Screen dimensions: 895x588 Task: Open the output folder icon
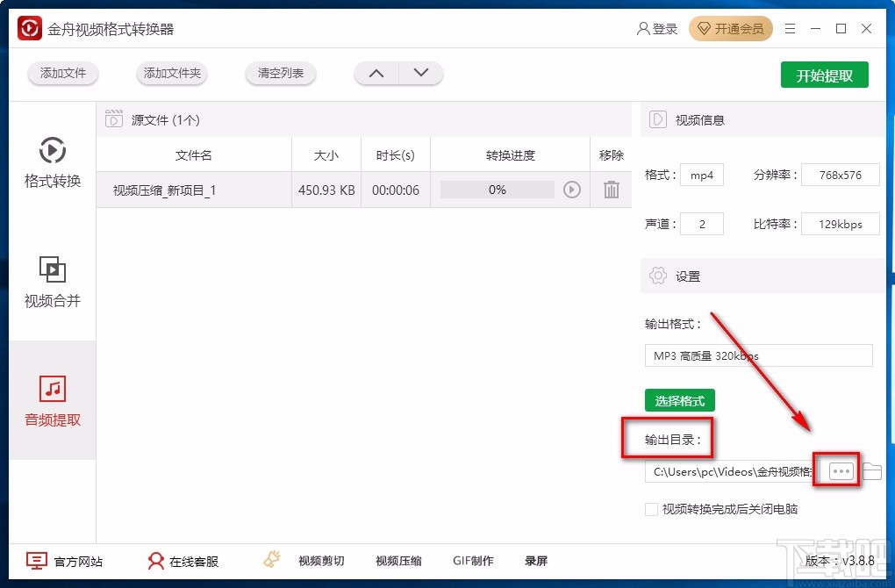(x=872, y=471)
